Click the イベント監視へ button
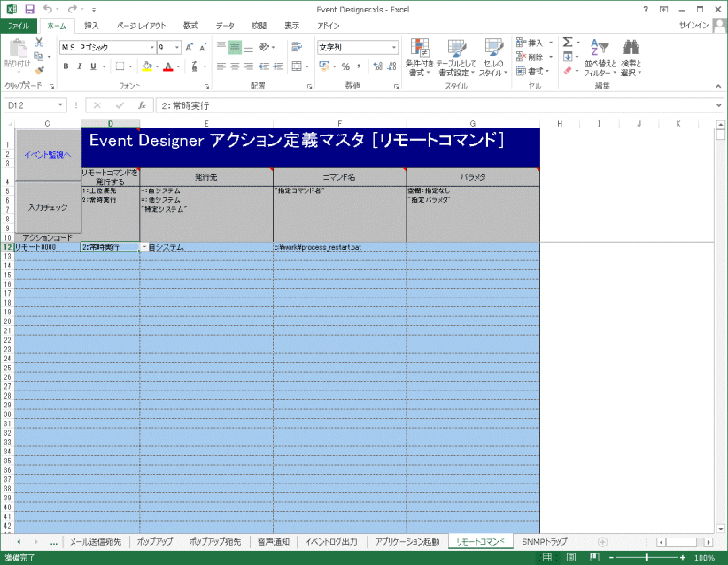The width and height of the screenshot is (728, 565). click(49, 155)
